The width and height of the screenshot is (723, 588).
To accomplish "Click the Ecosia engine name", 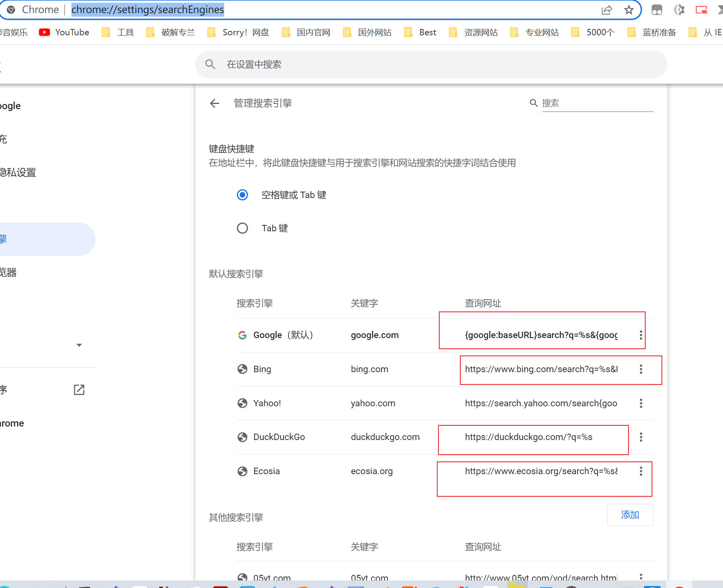I will tap(267, 471).
